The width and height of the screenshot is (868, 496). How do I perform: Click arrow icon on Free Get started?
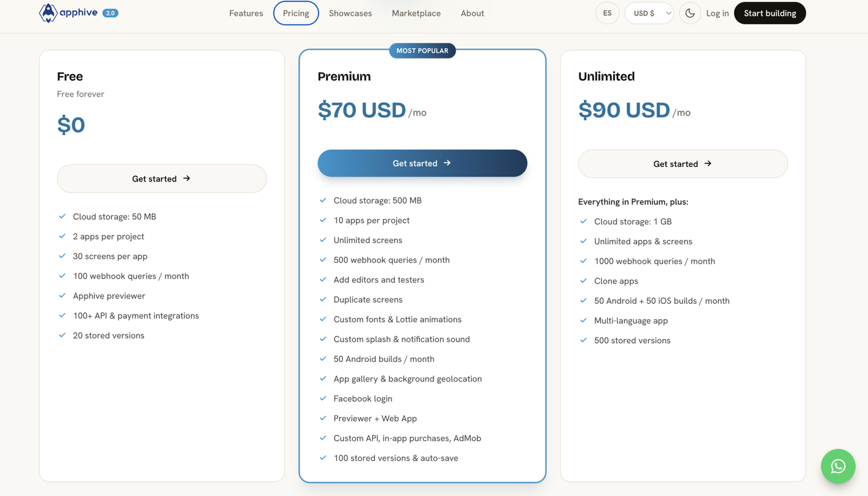pyautogui.click(x=187, y=178)
